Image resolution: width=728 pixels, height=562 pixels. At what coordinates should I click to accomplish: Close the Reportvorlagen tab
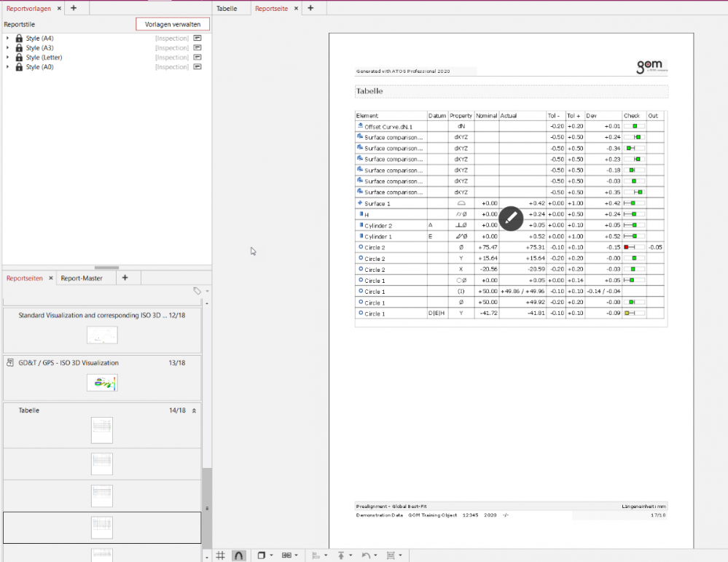point(58,8)
